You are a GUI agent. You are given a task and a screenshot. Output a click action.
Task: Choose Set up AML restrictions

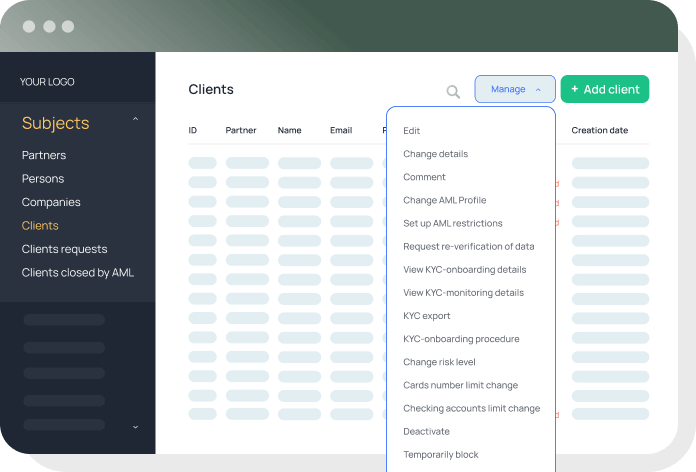click(x=453, y=223)
